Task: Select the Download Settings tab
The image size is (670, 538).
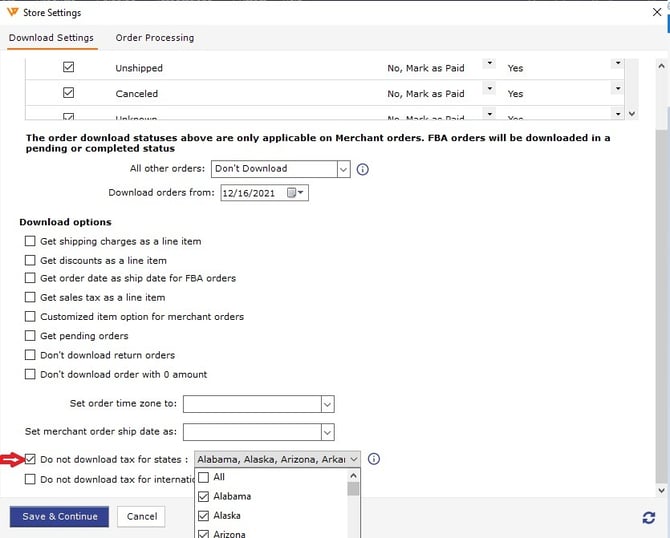Action: (x=51, y=38)
